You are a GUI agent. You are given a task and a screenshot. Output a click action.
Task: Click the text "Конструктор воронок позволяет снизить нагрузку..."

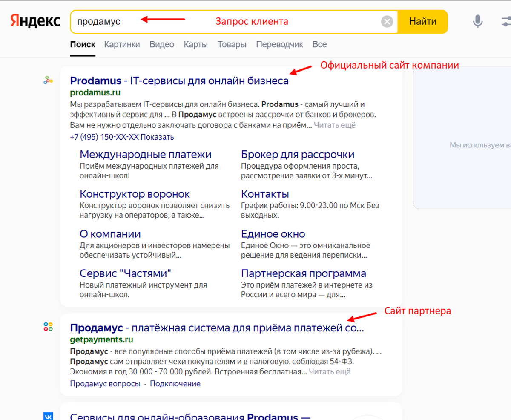click(x=155, y=210)
